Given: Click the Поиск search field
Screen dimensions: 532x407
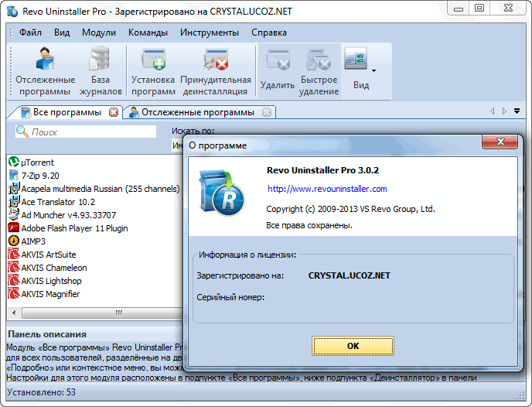Looking at the screenshot, I should (86, 132).
